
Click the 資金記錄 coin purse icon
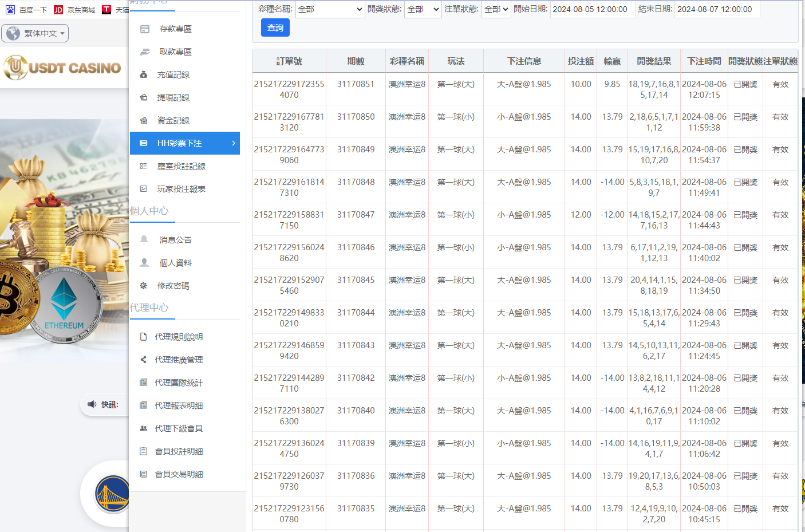tap(145, 120)
